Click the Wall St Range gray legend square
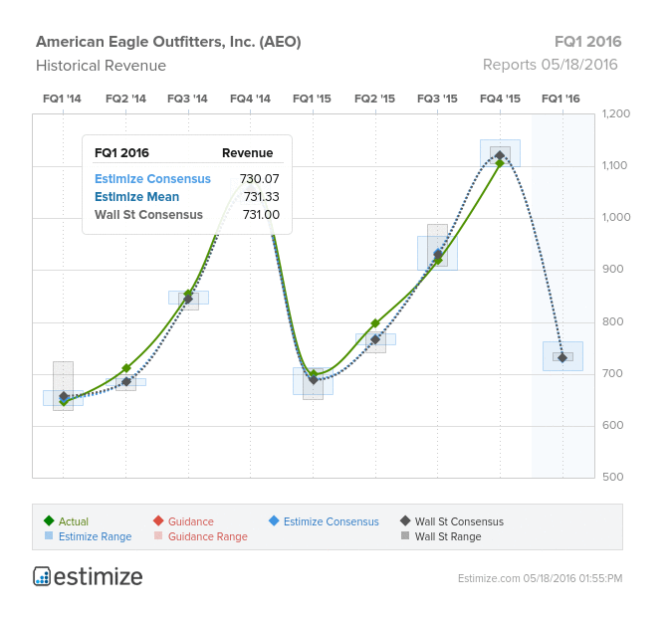This screenshot has height=617, width=672. coord(405,535)
